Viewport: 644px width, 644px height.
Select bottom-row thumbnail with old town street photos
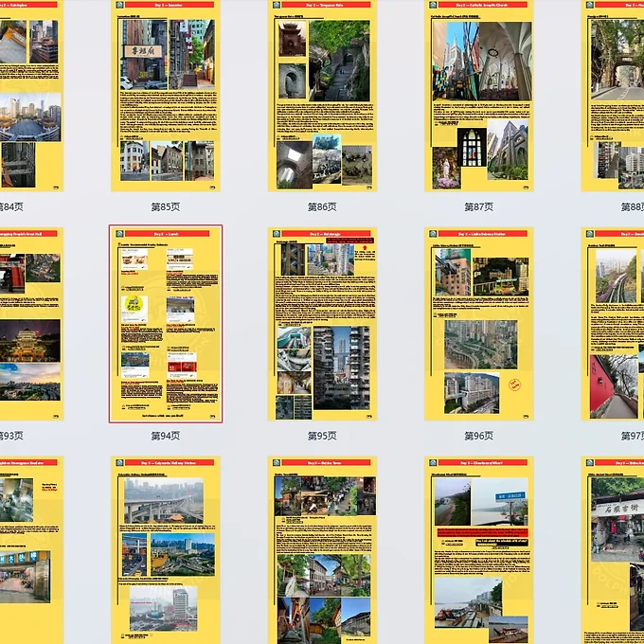322,549
